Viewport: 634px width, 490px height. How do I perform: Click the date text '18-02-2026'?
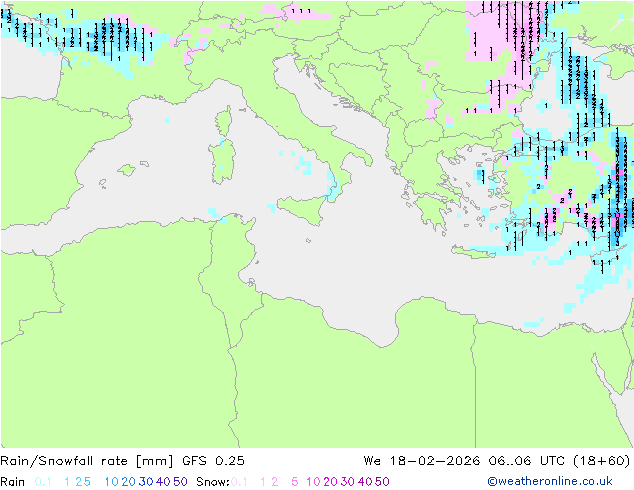click(x=435, y=460)
